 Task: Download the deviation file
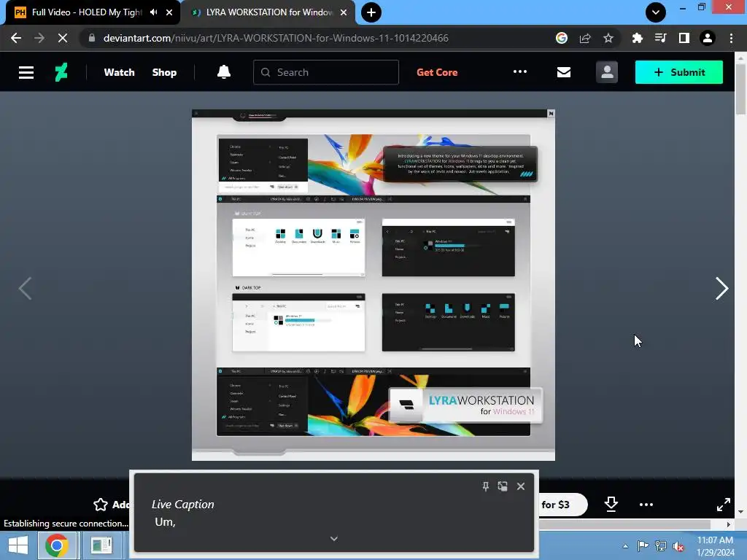(611, 505)
